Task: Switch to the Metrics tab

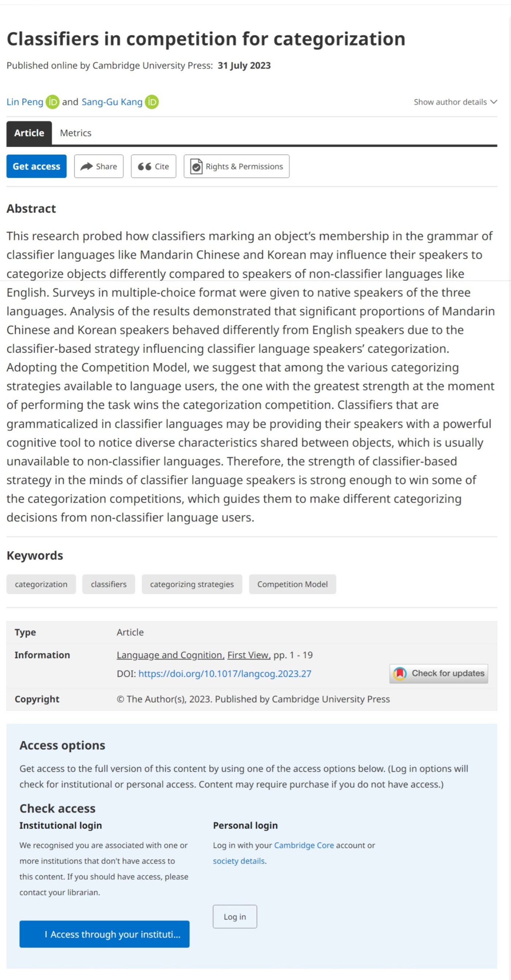Action: (76, 133)
